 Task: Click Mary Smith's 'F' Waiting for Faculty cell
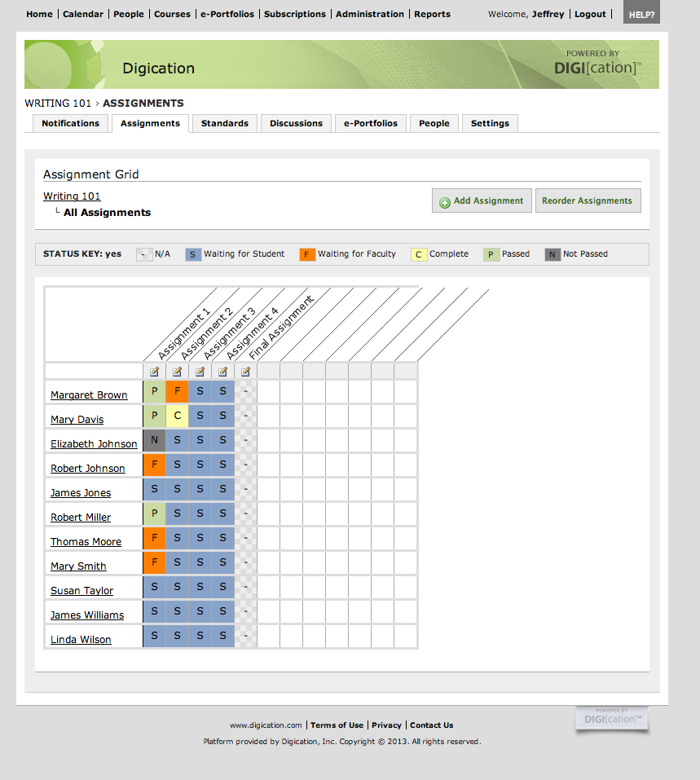154,562
